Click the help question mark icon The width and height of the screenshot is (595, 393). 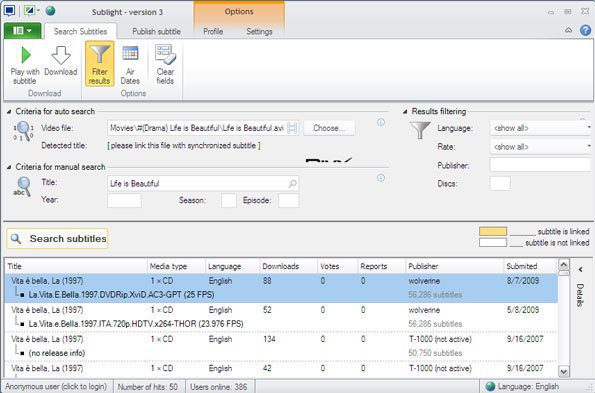(586, 30)
